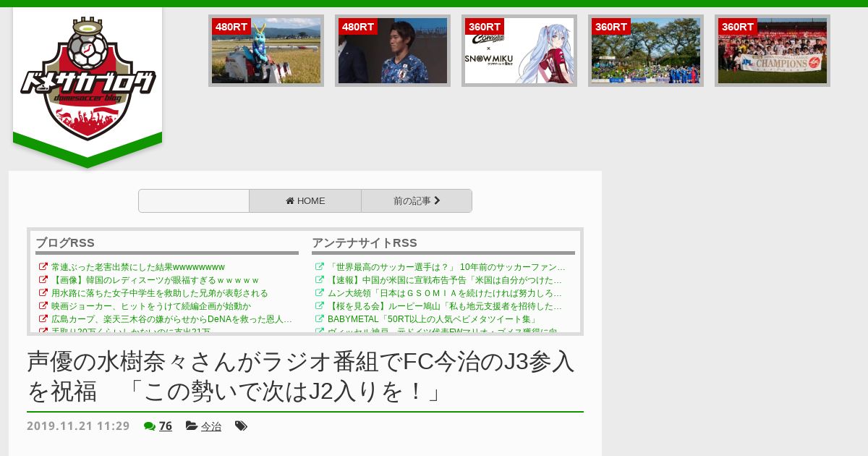This screenshot has height=456, width=868.
Task: Open link 広島カープ、楽天三木谷の嫌がらせ
Action: click(171, 319)
